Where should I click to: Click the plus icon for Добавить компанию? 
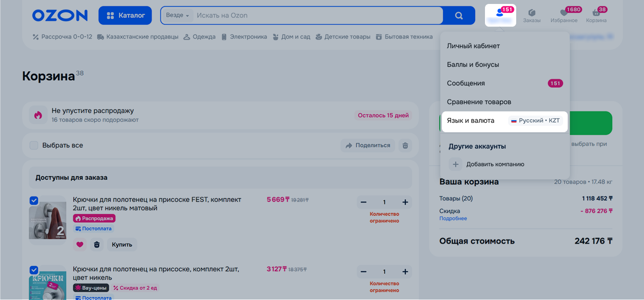pyautogui.click(x=456, y=164)
